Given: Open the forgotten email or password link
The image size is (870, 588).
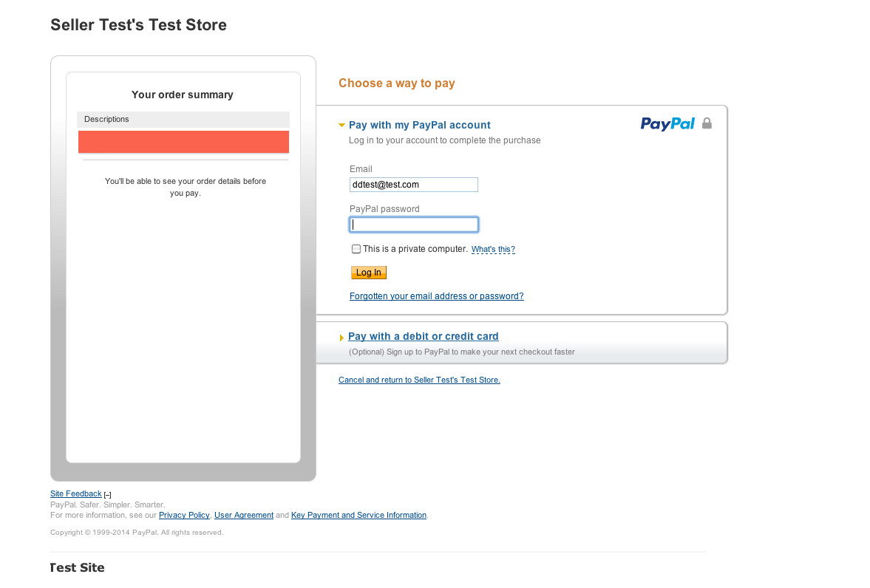Looking at the screenshot, I should point(436,296).
